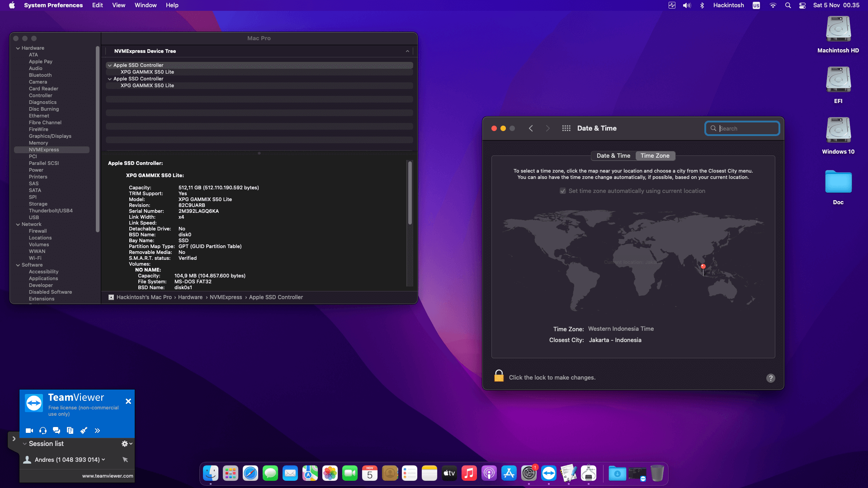Open Andres session dropdown arrow
The image size is (868, 488).
[104, 460]
